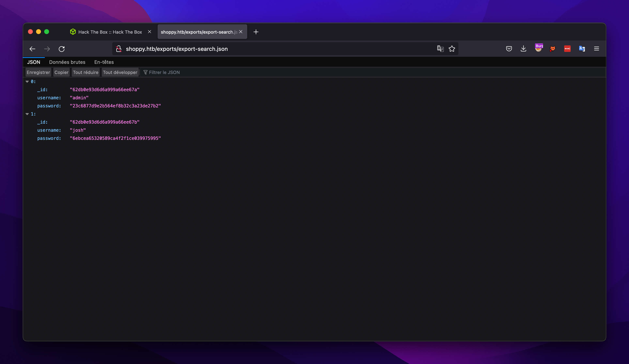Click the red password manager extension icon
Image resolution: width=629 pixels, height=364 pixels.
[567, 49]
